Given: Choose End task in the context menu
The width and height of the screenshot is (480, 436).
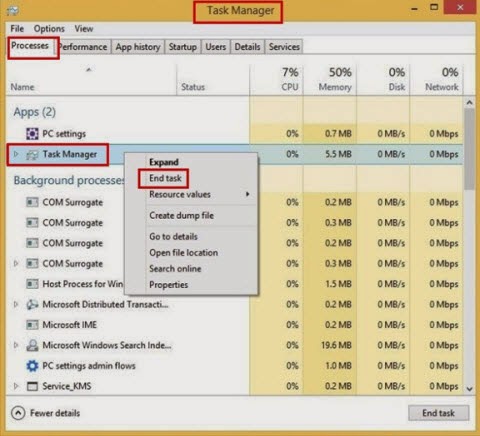Looking at the screenshot, I should coord(165,178).
